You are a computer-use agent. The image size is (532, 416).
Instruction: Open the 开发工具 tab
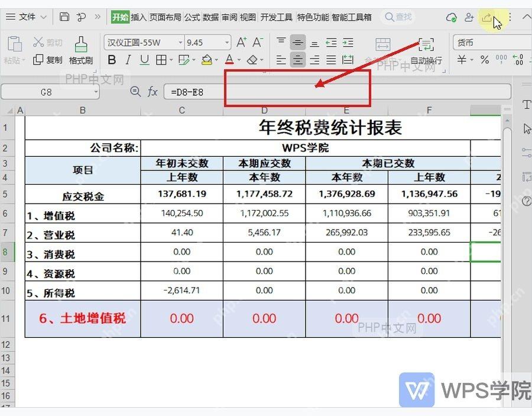276,17
